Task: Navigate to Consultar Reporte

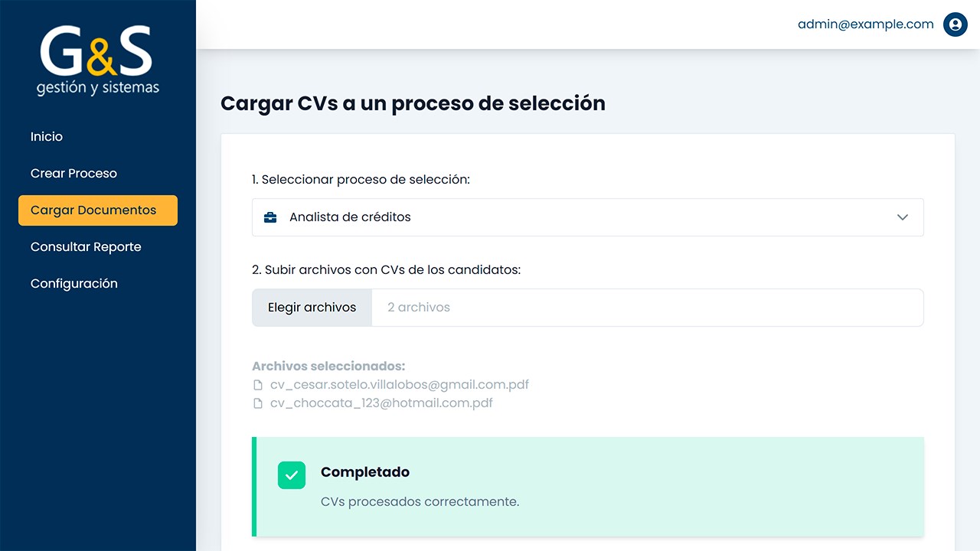Action: tap(86, 246)
